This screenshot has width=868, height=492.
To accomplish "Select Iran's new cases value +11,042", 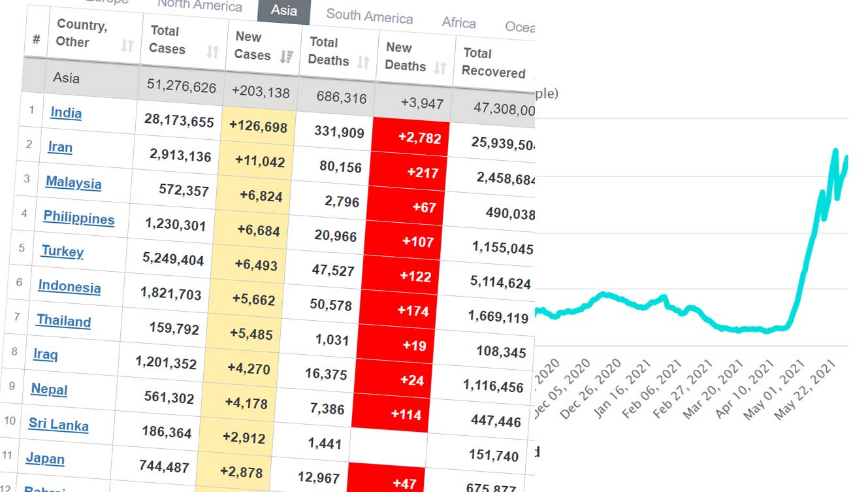I will point(260,161).
